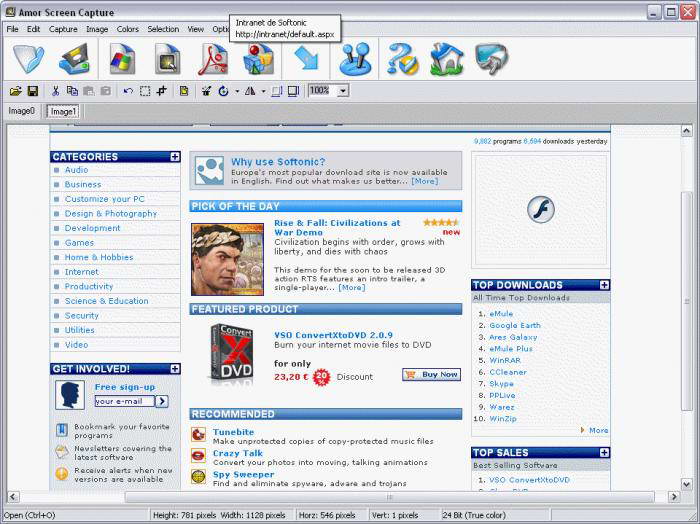Expand the GET INVOLVED! panel plus button
Viewport: 700px width, 524px height.
pos(175,369)
